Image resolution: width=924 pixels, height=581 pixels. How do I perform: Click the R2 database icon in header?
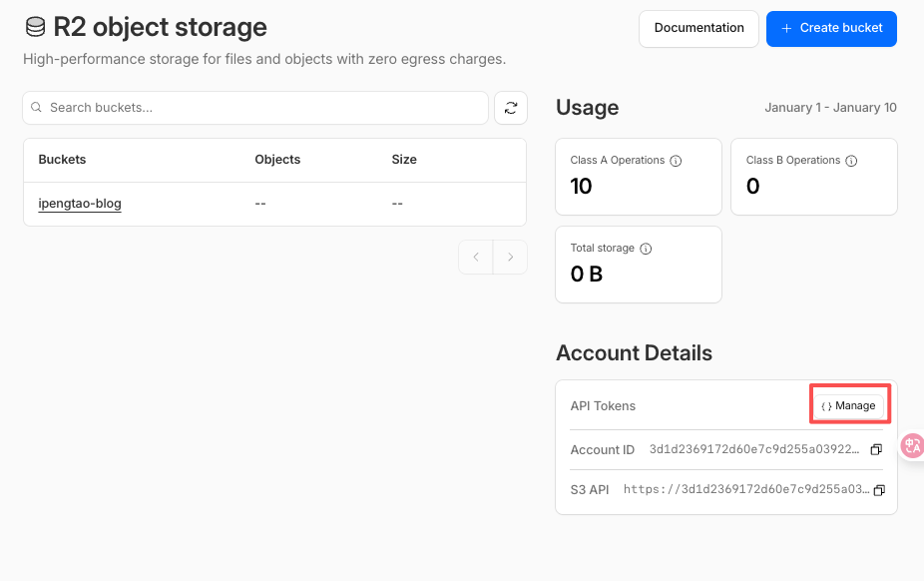pos(35,28)
